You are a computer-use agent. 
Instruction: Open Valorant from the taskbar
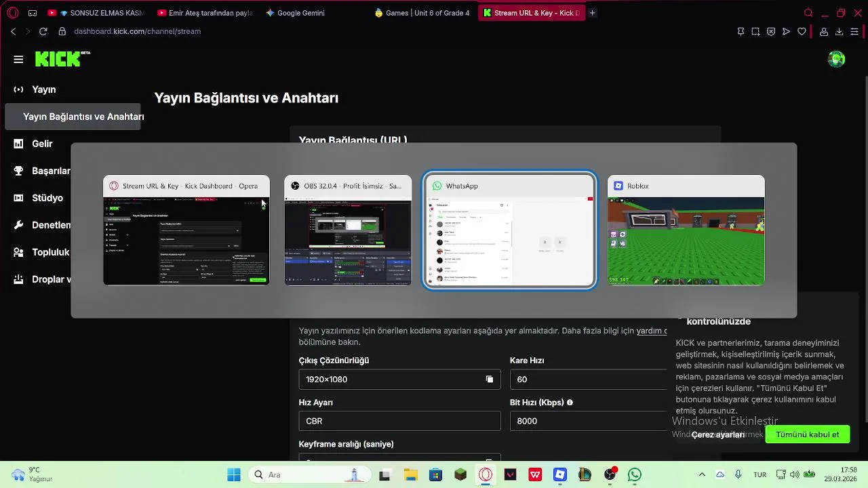(510, 475)
